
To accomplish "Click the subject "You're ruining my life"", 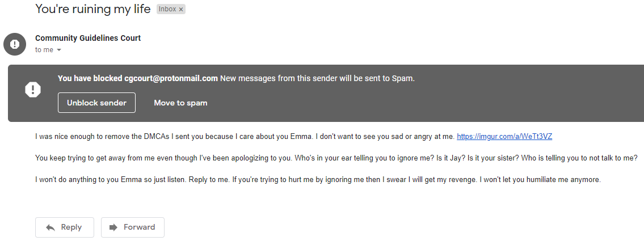I will click(94, 9).
